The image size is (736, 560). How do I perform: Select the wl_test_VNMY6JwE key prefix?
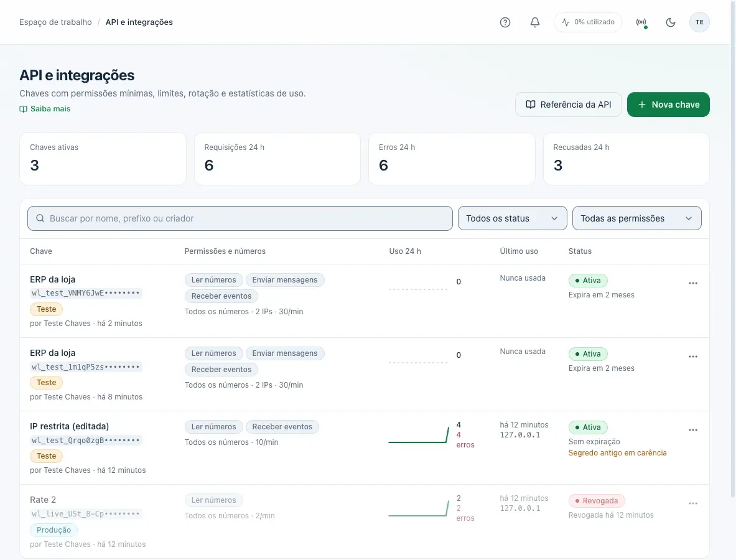pos(86,293)
